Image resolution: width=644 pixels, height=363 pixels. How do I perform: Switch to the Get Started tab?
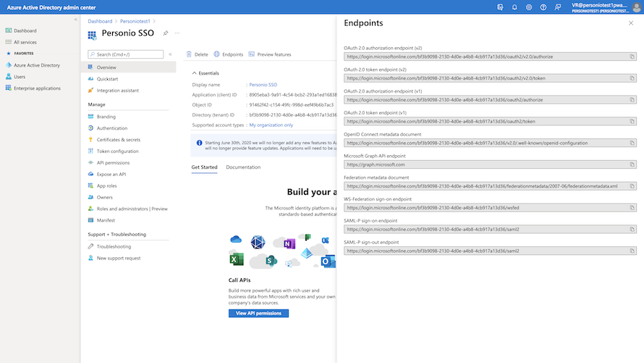pos(204,167)
